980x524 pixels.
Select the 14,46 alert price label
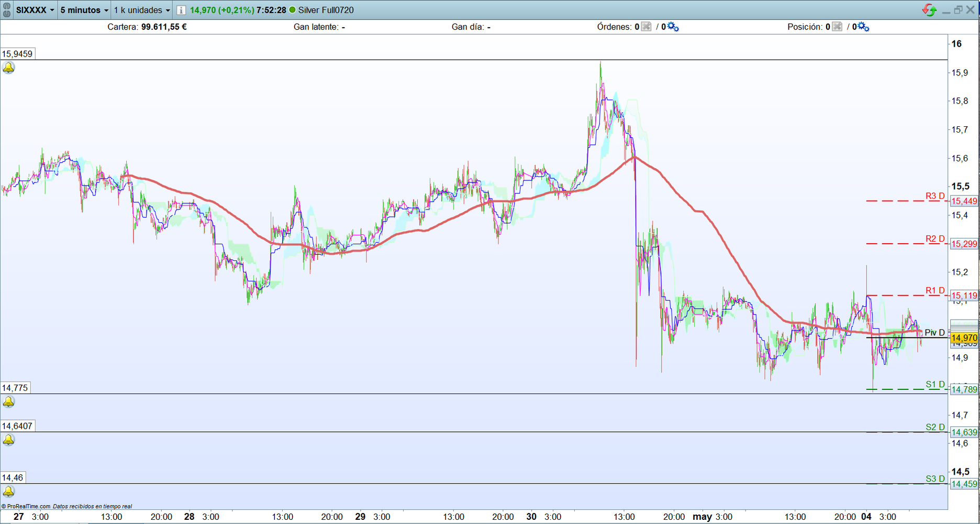13,477
